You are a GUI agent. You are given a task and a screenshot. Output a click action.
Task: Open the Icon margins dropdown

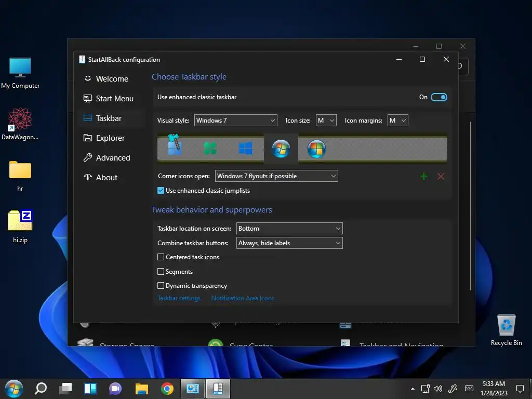397,121
